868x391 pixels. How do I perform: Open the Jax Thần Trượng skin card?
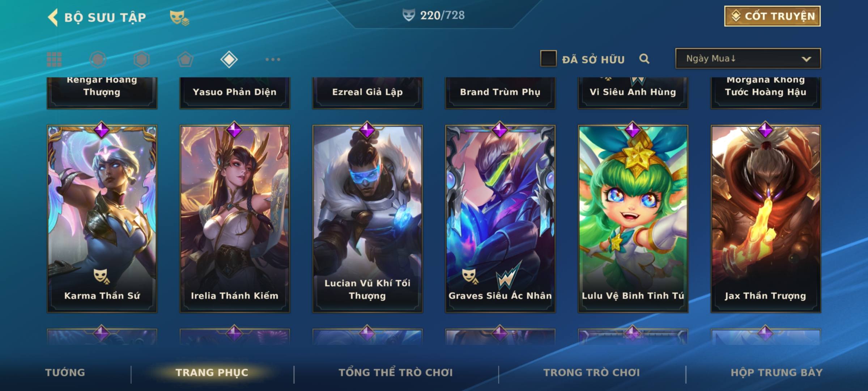tap(766, 219)
